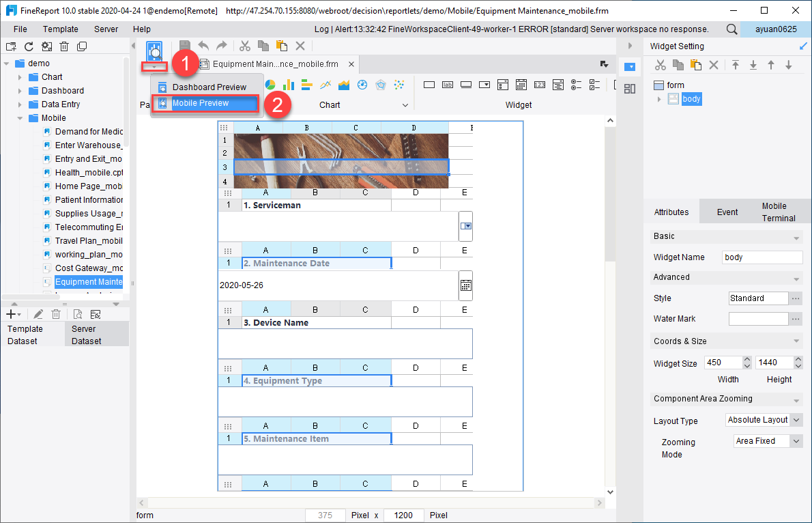
Task: Insert a Label widget from the Widget group
Action: point(447,84)
